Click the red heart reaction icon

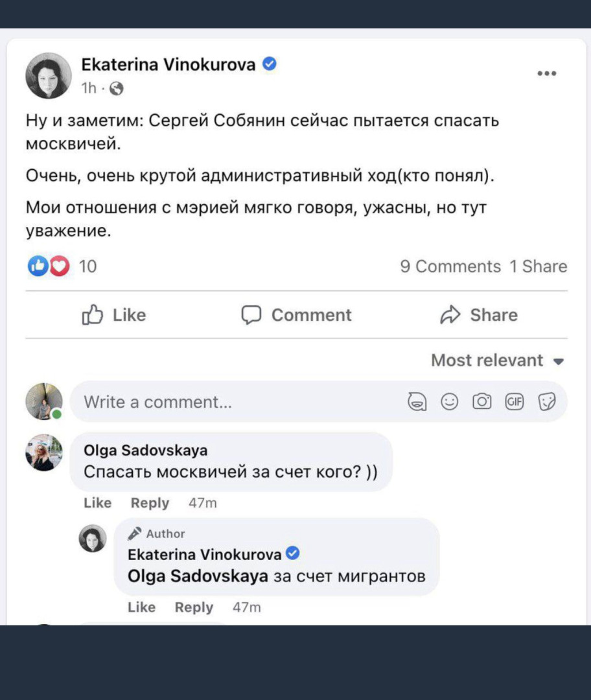click(59, 266)
